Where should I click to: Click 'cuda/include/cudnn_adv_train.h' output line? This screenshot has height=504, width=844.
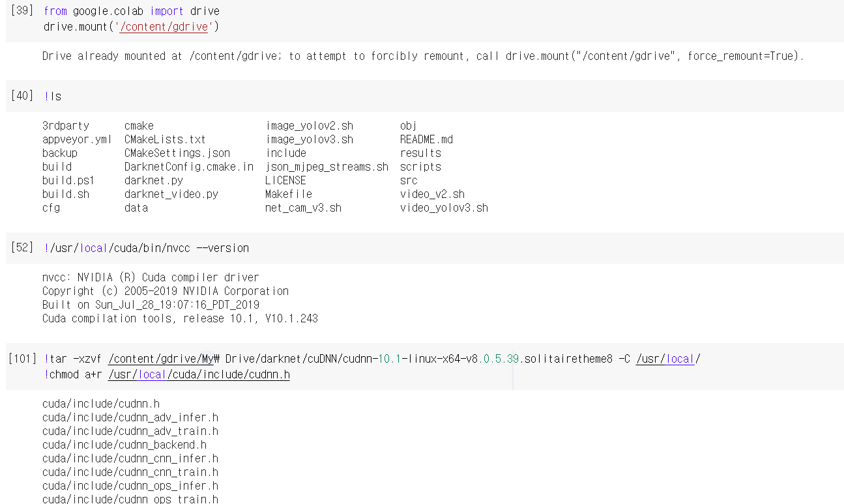click(130, 431)
